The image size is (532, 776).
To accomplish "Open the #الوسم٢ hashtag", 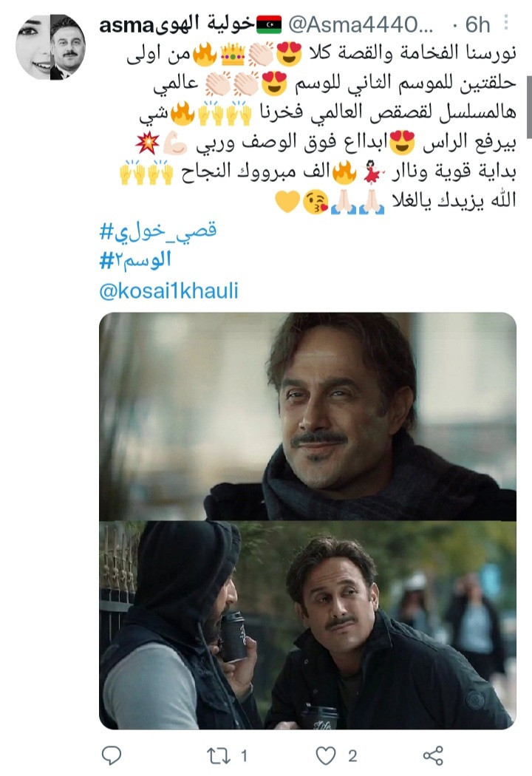I will (135, 260).
